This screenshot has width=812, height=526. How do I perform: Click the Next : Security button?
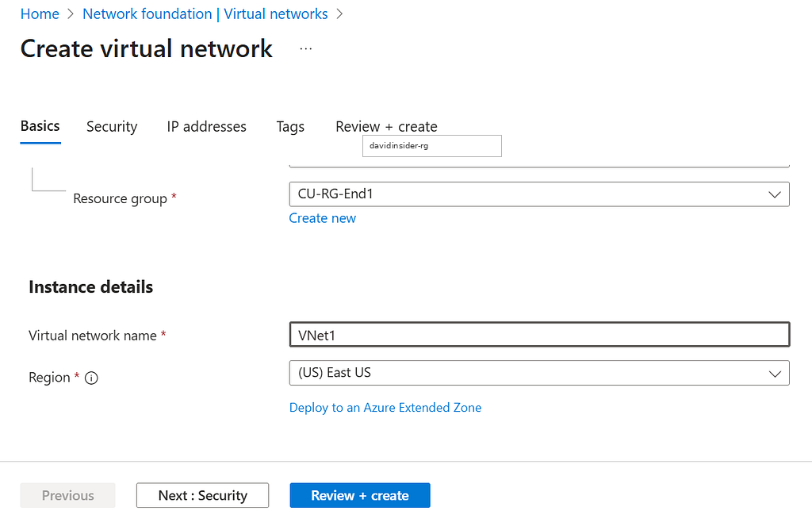pos(202,495)
